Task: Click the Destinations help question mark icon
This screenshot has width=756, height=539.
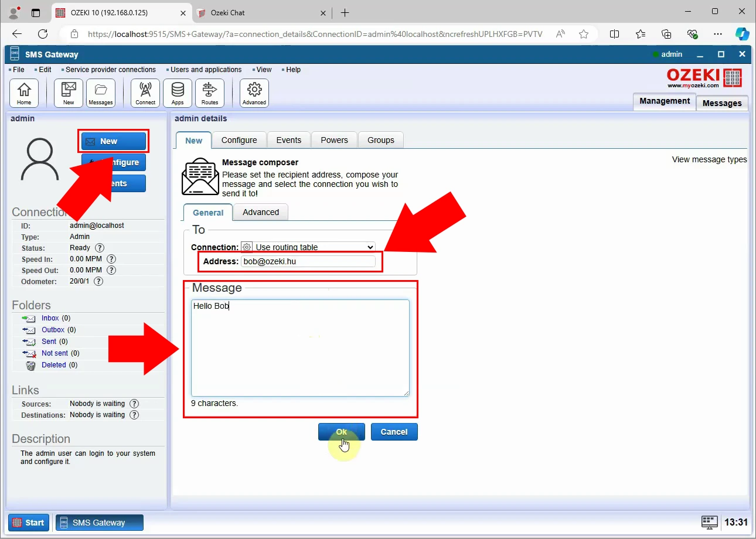Action: point(134,415)
